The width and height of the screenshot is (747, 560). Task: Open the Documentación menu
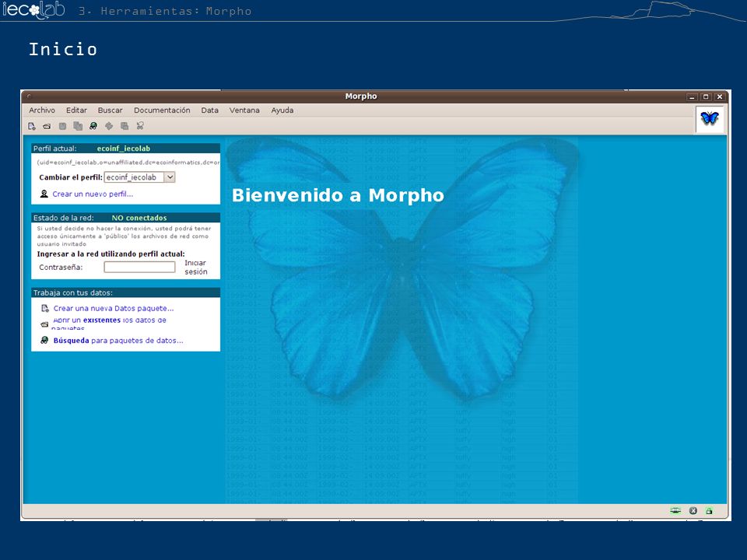(162, 110)
